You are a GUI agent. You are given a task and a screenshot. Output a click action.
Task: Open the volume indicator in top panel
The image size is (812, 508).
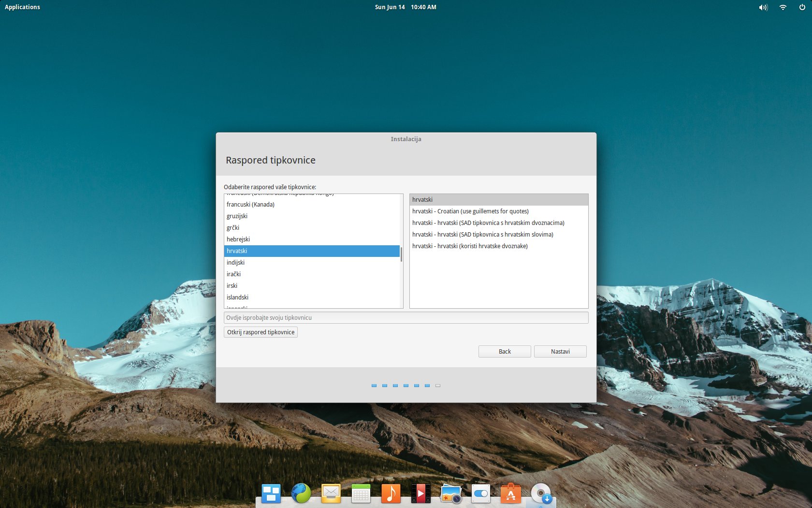pos(763,7)
